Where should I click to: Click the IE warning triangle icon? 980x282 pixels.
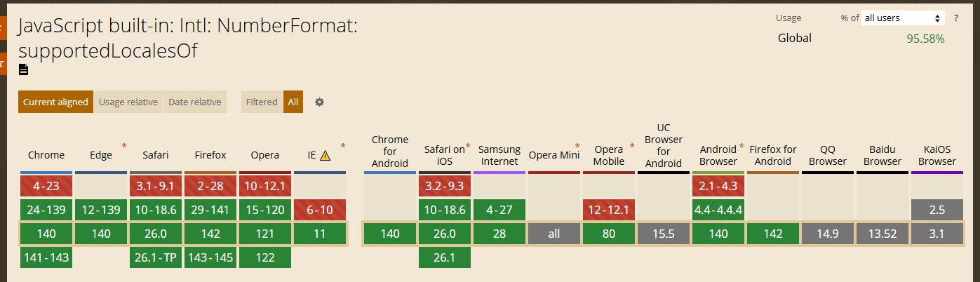click(325, 156)
